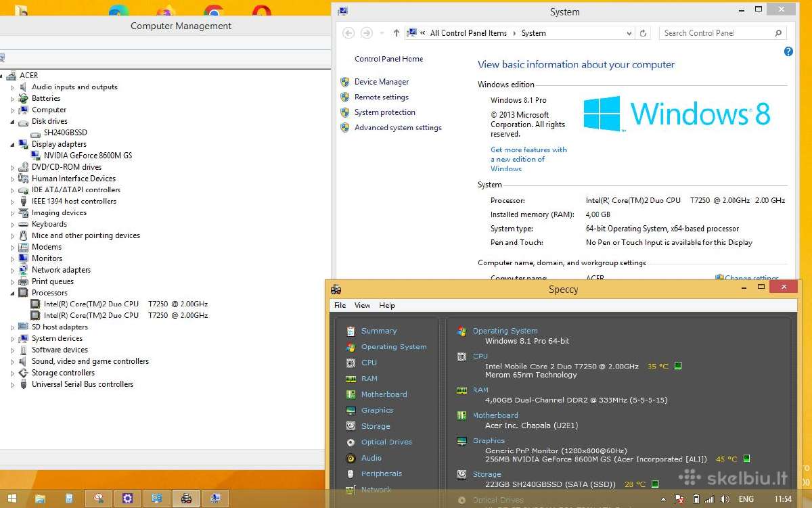Expand the Monitors node
Screen dimensions: 812x508
(x=12, y=258)
